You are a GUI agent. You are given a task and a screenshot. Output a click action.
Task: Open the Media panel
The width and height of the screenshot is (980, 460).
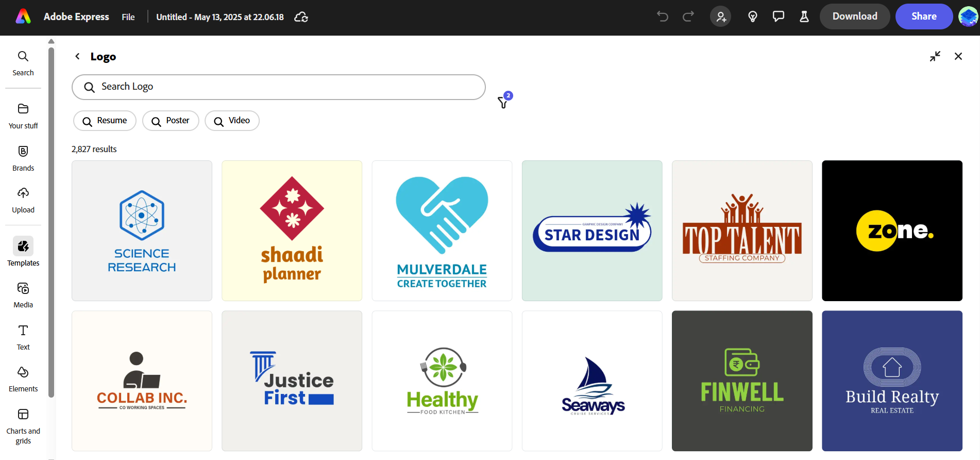(23, 294)
